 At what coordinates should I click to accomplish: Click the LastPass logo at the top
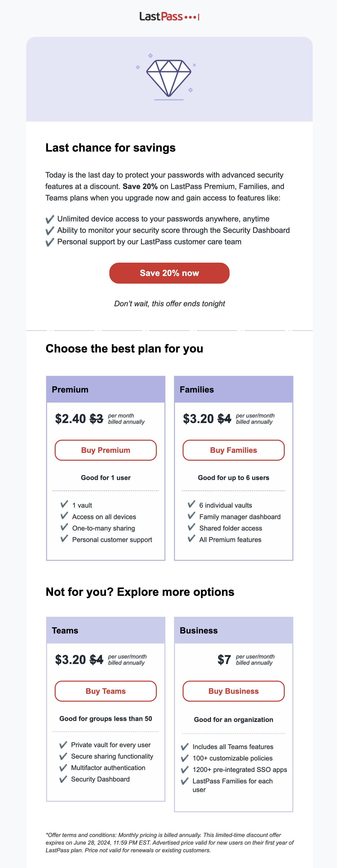point(169,16)
